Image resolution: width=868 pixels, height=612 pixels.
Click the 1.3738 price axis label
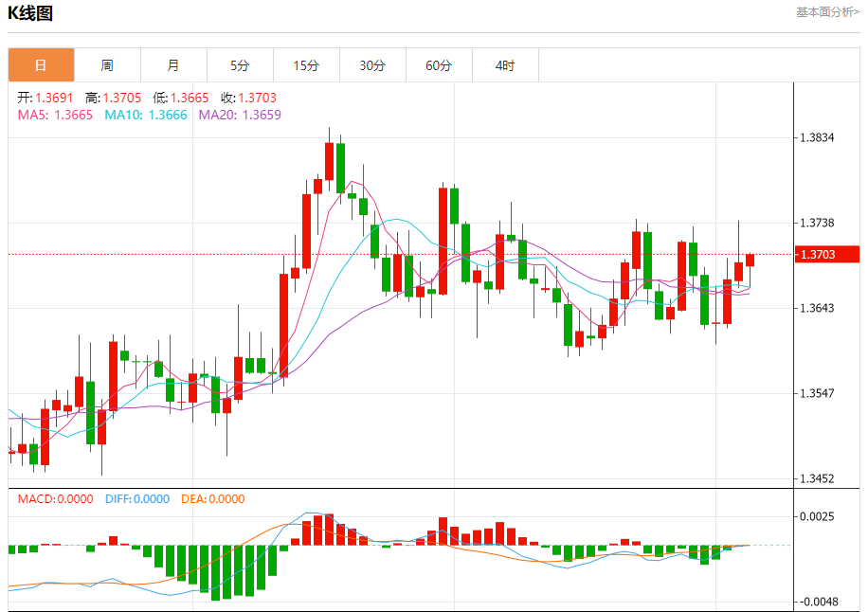[817, 223]
